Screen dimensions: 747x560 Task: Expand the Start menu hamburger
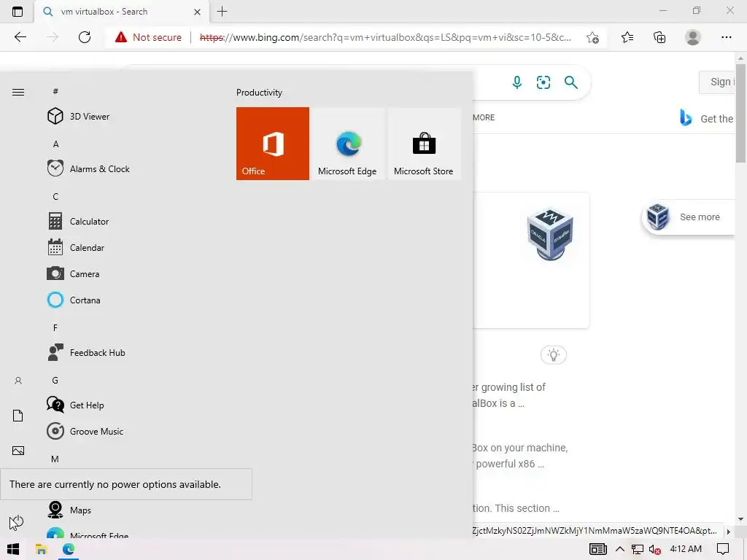18,92
